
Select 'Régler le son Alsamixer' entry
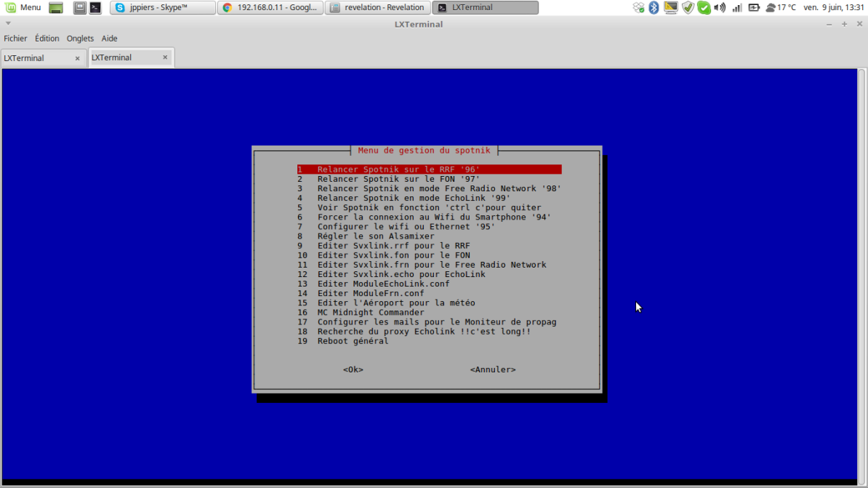point(375,236)
